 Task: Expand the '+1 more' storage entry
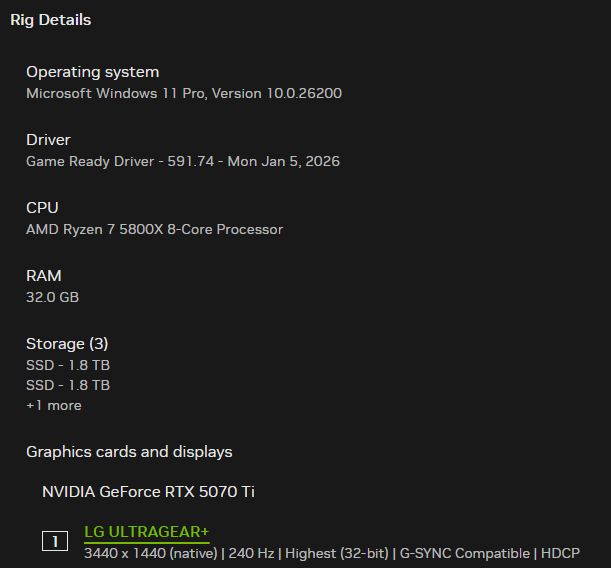[x=54, y=405]
